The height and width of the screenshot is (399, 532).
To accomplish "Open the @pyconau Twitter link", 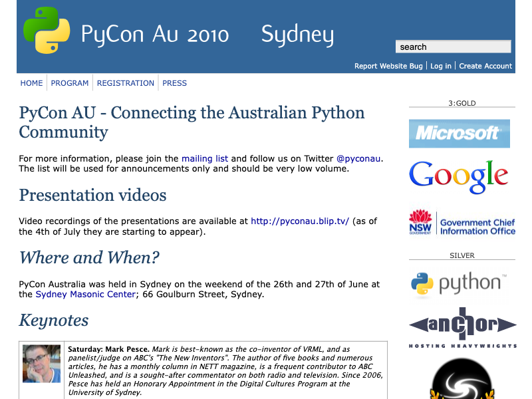I will pyautogui.click(x=358, y=158).
